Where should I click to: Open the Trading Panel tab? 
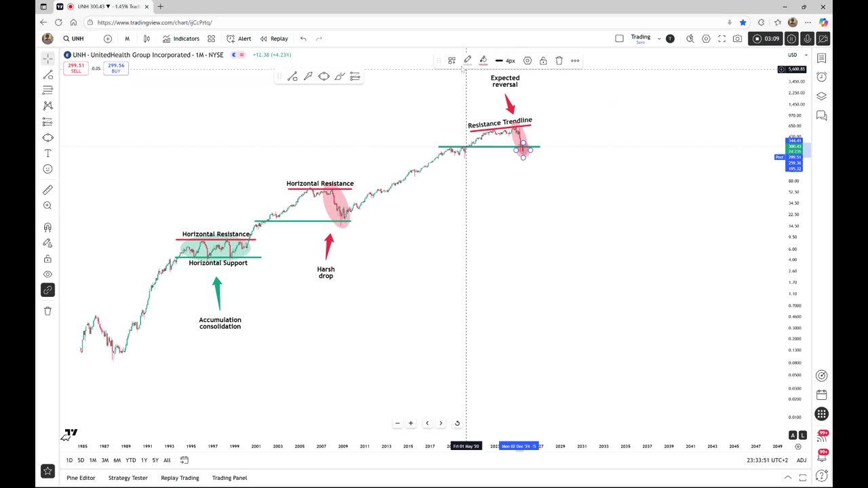click(229, 478)
